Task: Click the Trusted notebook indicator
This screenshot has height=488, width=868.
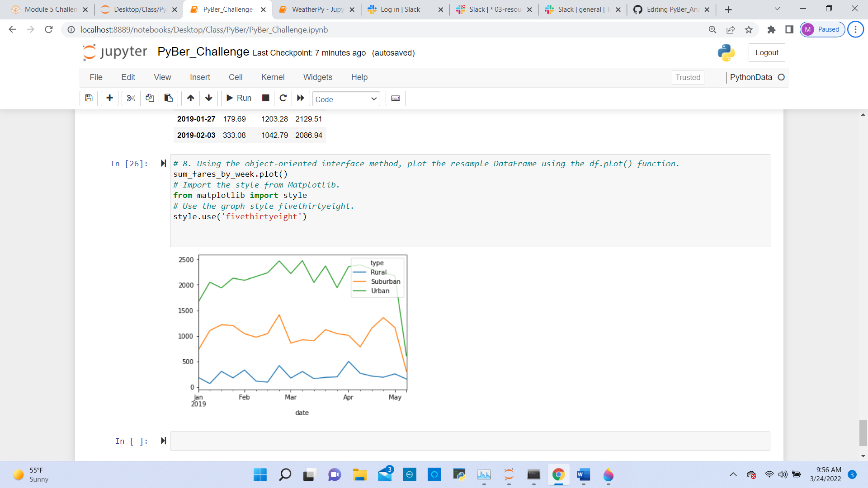Action: coord(688,77)
